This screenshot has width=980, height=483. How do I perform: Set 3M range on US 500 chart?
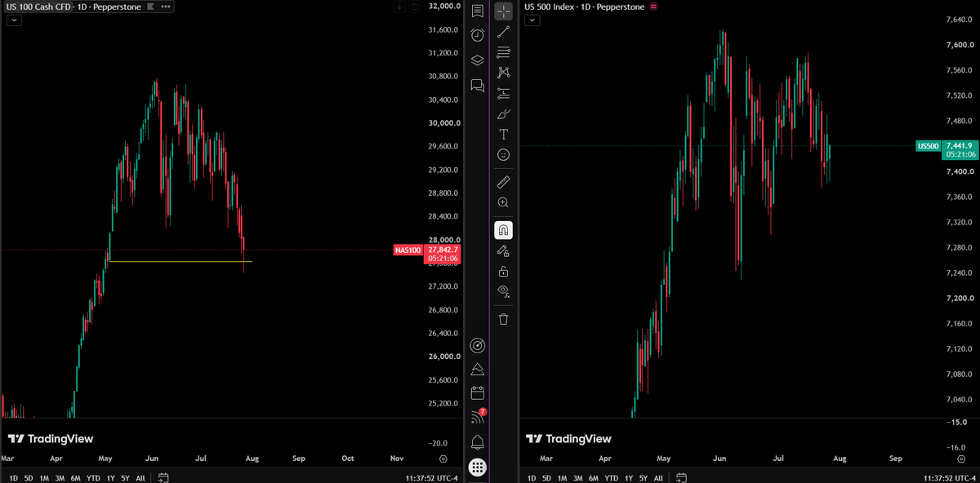coord(578,477)
